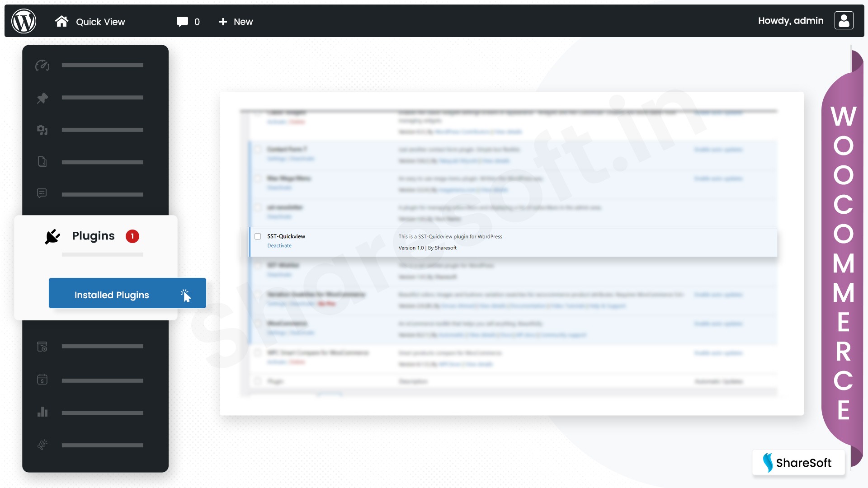Click the Installed Plugins button
868x488 pixels.
tap(127, 293)
